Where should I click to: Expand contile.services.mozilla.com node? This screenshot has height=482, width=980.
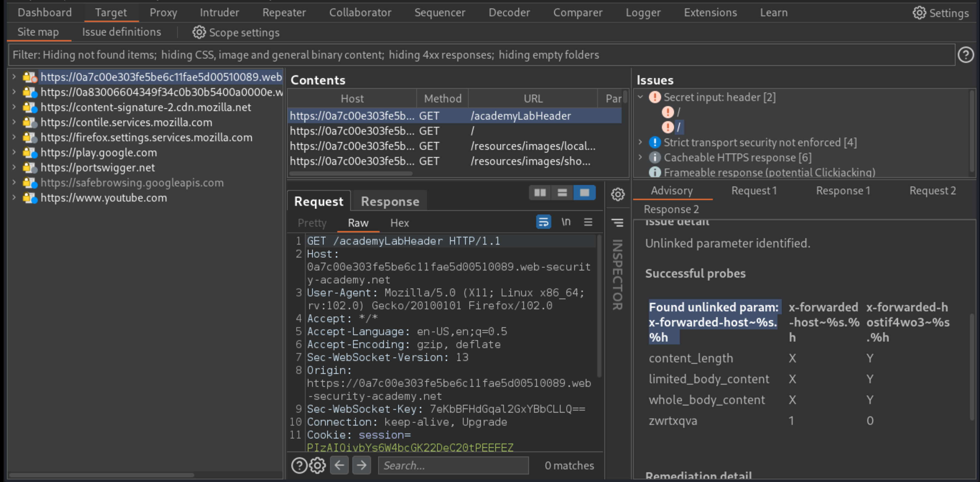(x=14, y=122)
